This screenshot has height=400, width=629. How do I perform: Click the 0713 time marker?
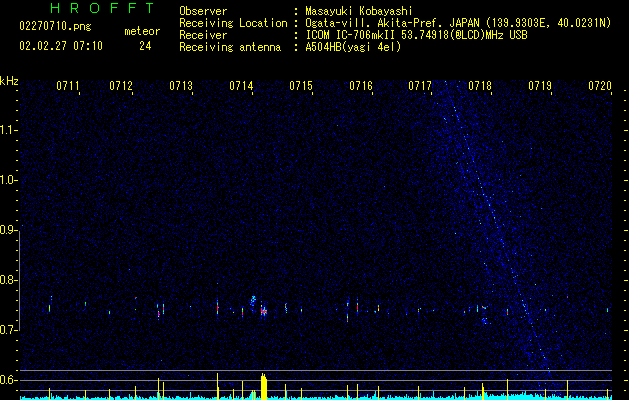coord(181,85)
